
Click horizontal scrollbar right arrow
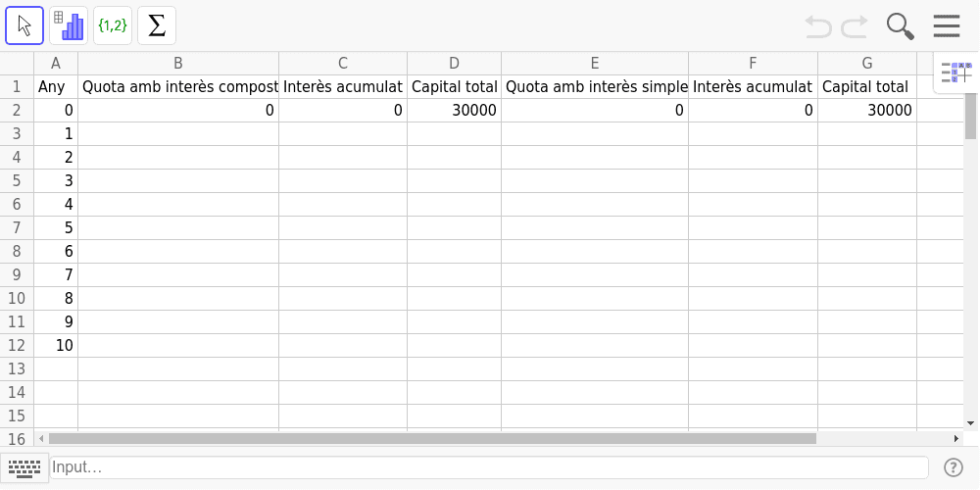[955, 439]
